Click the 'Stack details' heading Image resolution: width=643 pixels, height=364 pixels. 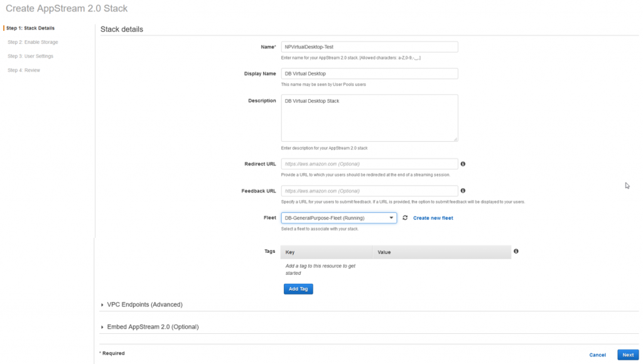coord(122,29)
